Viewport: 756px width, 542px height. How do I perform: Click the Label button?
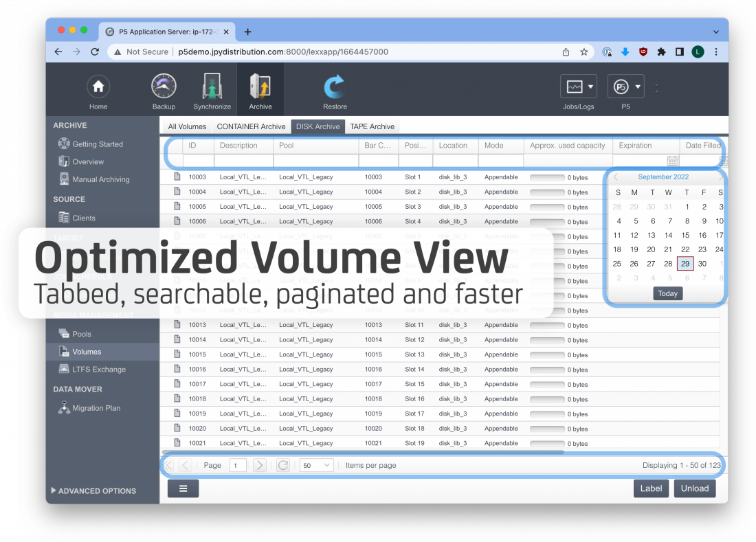[650, 488]
